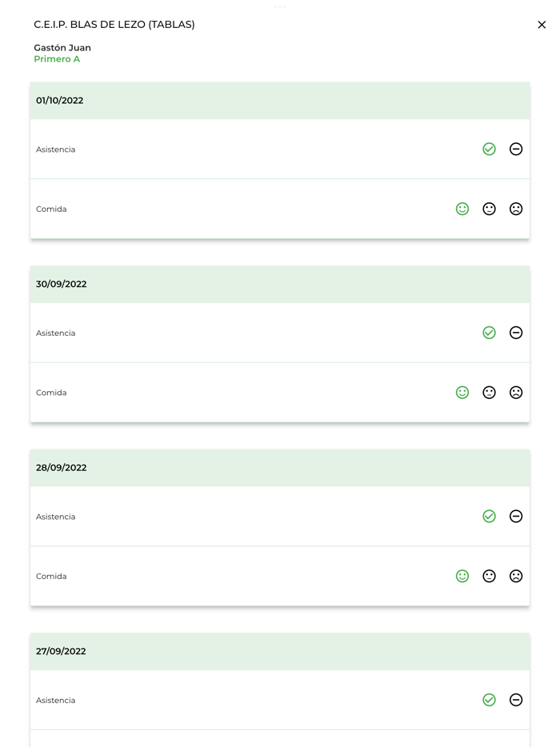The width and height of the screenshot is (560, 747).
Task: Mark attendance absent for 28/09/2022
Action: (x=516, y=516)
